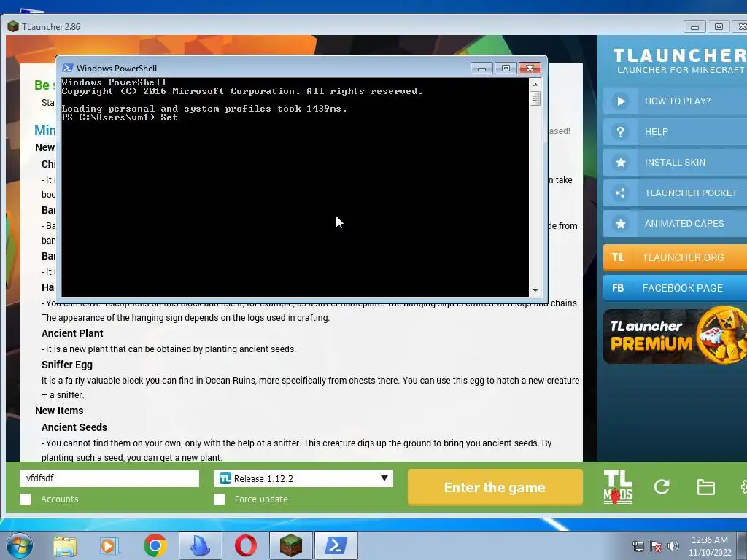The height and width of the screenshot is (560, 747).
Task: Open the Windows Start button
Action: pos(19,545)
